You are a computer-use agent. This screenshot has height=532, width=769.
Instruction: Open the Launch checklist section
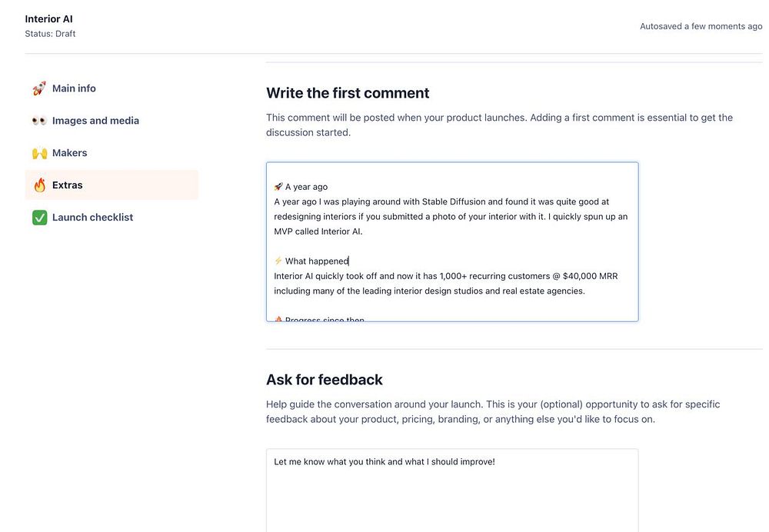point(92,218)
